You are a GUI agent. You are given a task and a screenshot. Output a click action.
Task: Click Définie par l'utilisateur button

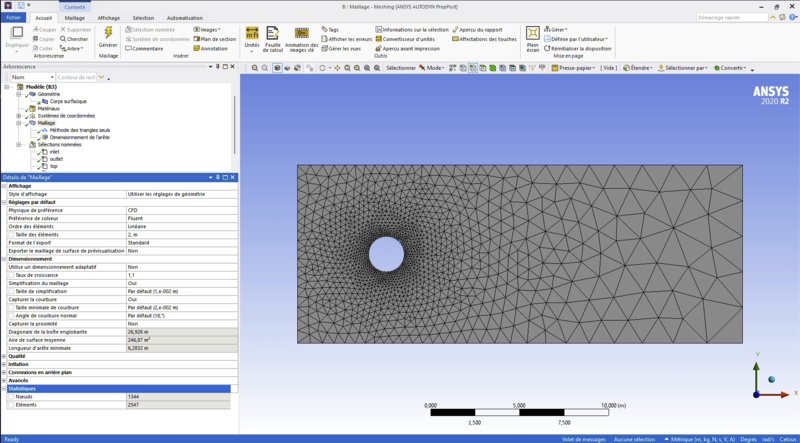[576, 39]
